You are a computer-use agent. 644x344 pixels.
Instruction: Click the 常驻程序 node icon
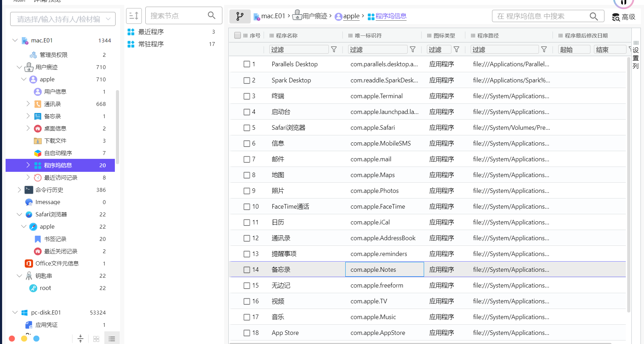click(131, 44)
